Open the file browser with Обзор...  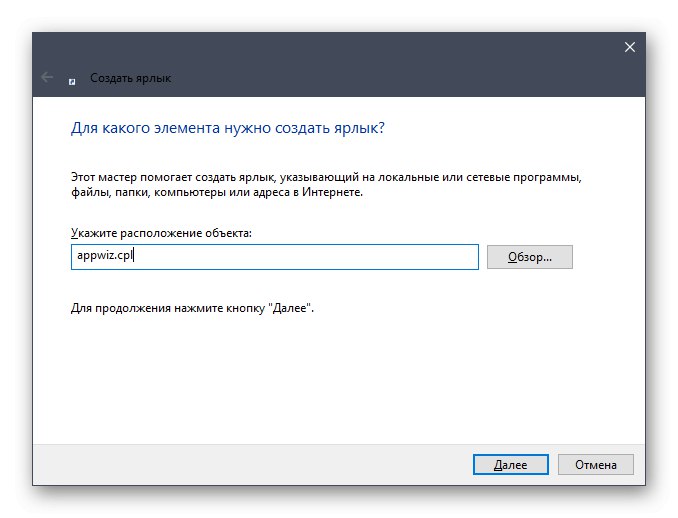[529, 257]
